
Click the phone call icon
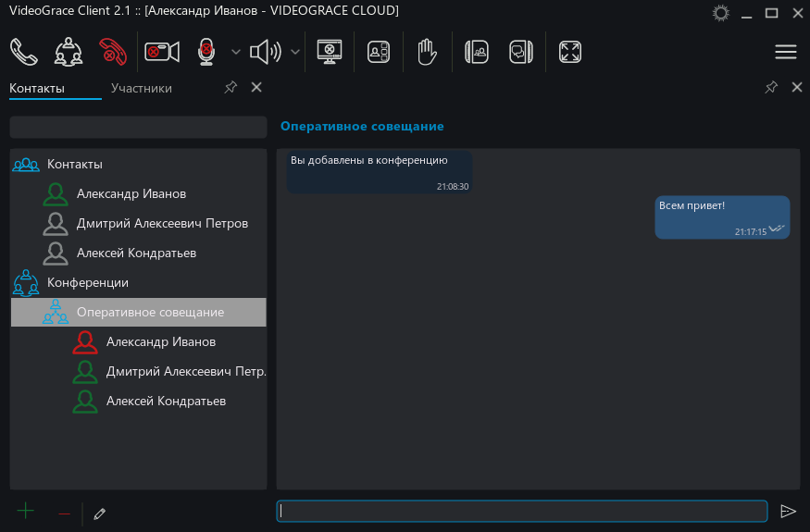pos(24,52)
